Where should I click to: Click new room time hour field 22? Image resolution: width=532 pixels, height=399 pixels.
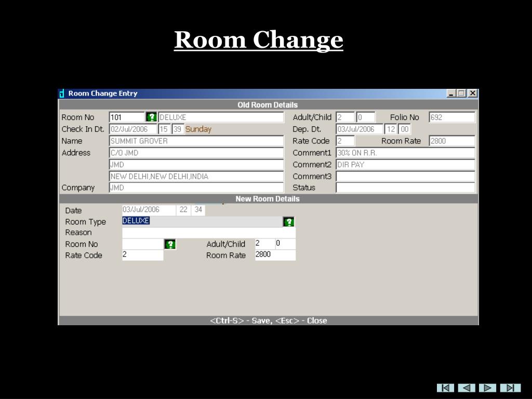click(x=183, y=210)
